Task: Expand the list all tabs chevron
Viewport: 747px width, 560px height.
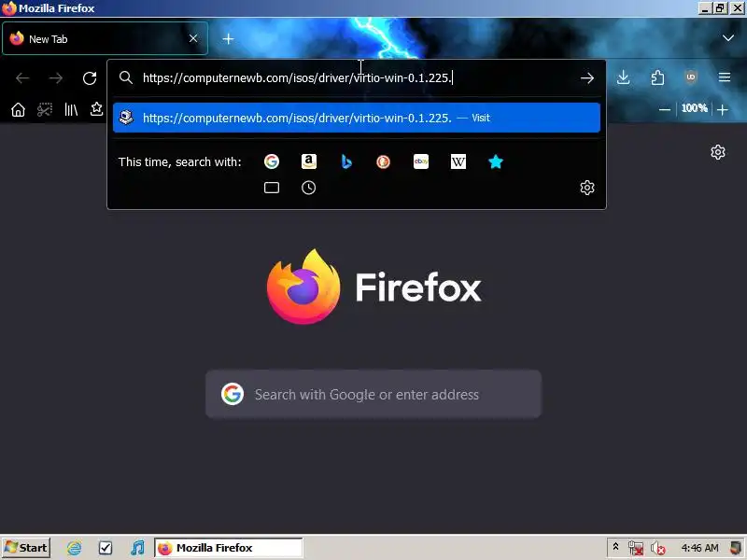Action: 728,38
